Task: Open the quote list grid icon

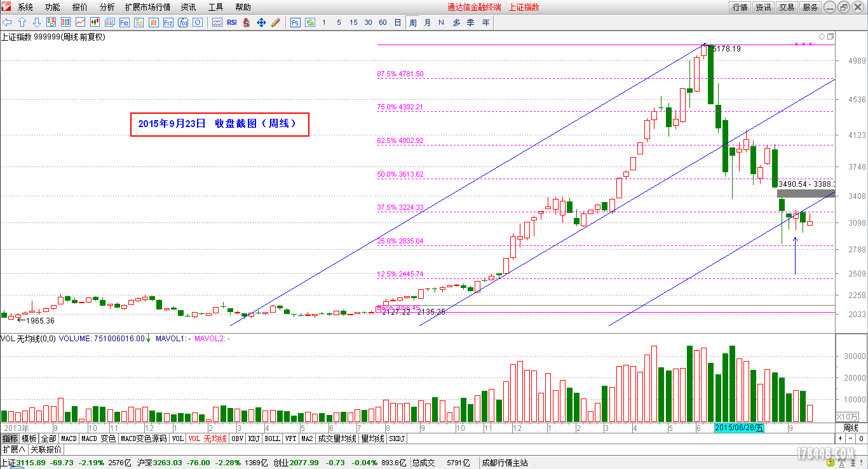Action: click(65, 22)
